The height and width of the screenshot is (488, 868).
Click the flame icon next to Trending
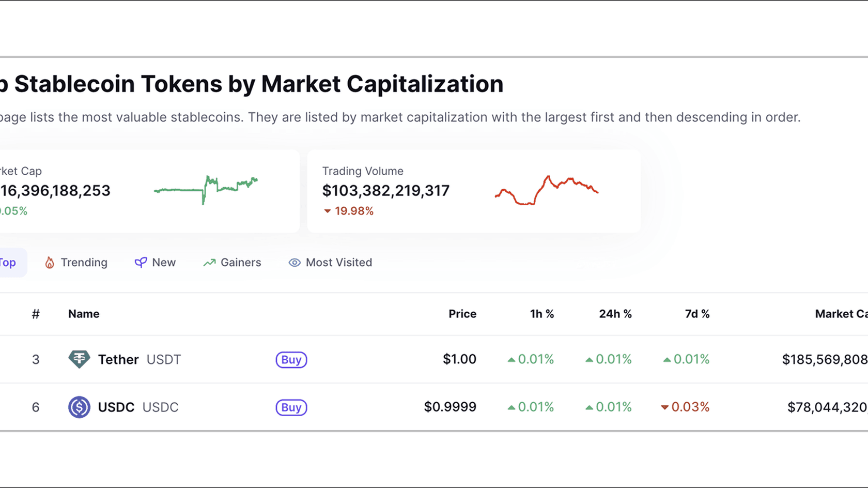pyautogui.click(x=50, y=263)
